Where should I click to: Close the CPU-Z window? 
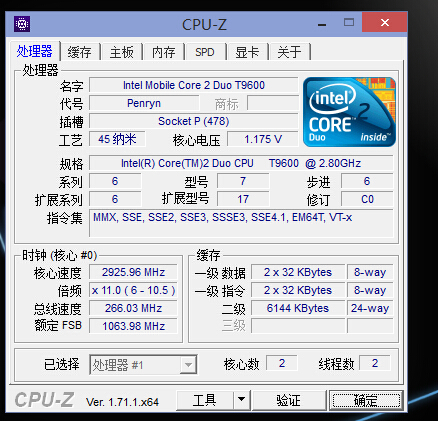click(385, 22)
